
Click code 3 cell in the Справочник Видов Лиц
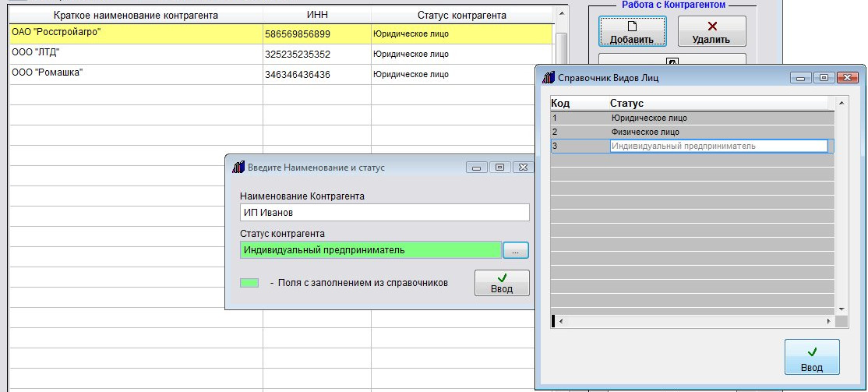pos(580,147)
